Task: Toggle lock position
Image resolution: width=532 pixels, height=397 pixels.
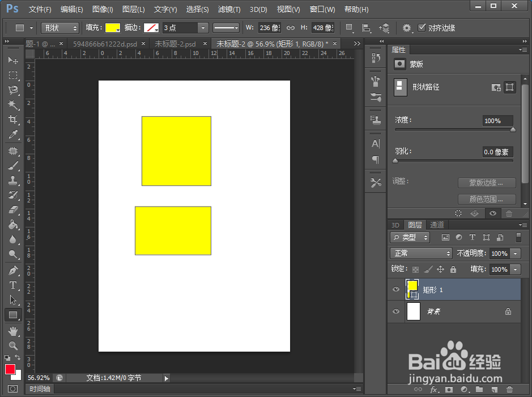Action: (x=440, y=269)
